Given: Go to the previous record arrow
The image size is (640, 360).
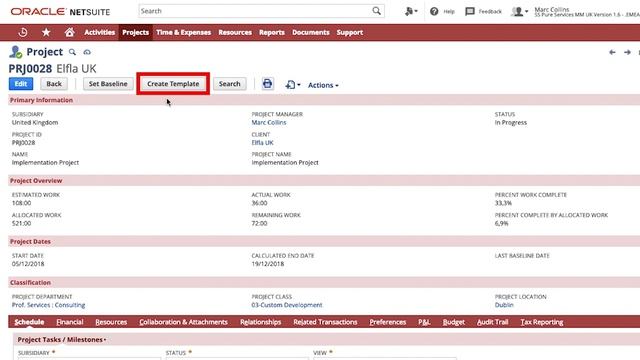Looking at the screenshot, I should [612, 52].
